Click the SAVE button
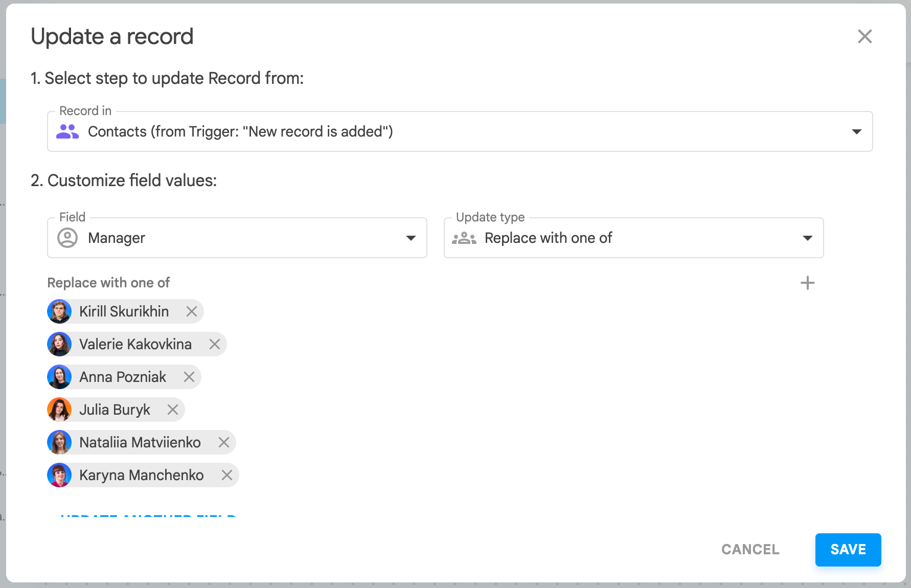 click(x=848, y=550)
